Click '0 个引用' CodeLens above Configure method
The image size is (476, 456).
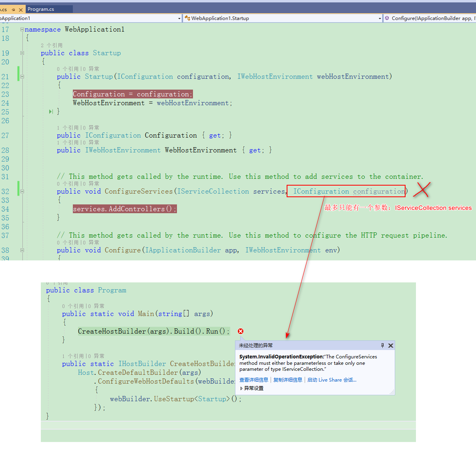(x=67, y=242)
